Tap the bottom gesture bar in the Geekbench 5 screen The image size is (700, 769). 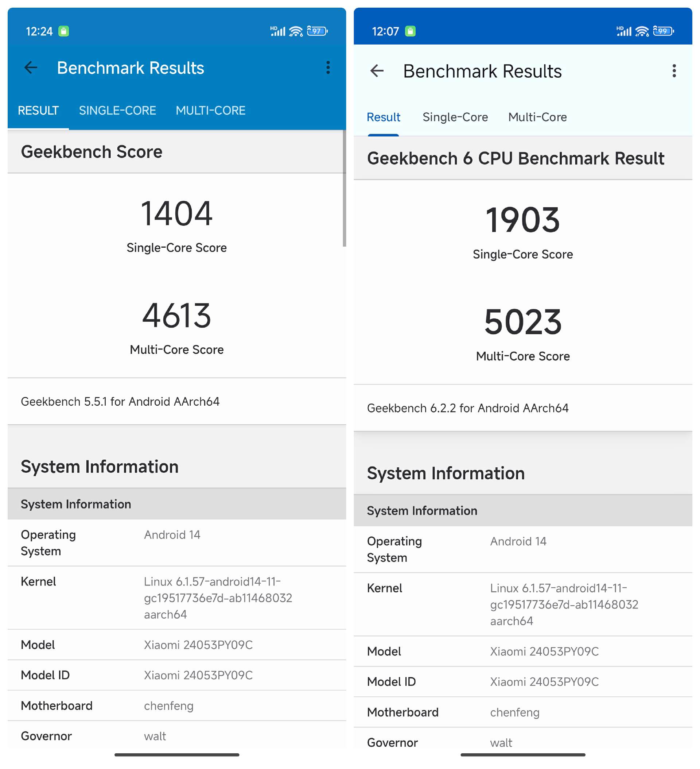coord(177,754)
